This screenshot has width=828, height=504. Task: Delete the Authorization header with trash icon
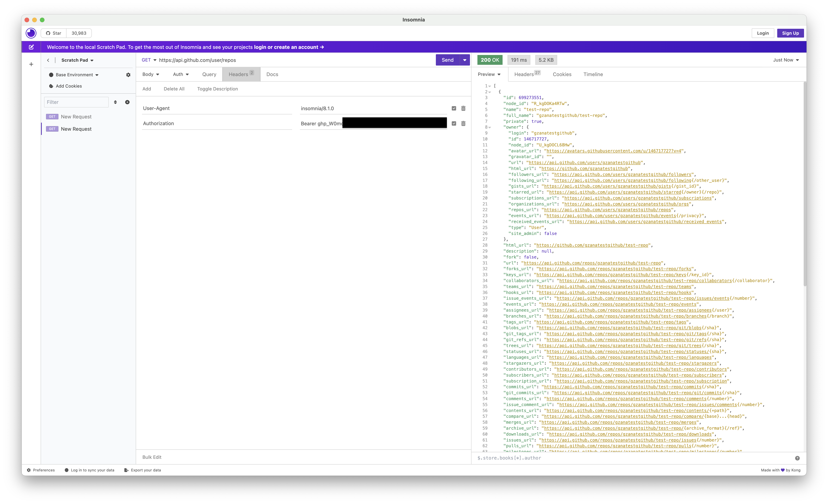(463, 123)
